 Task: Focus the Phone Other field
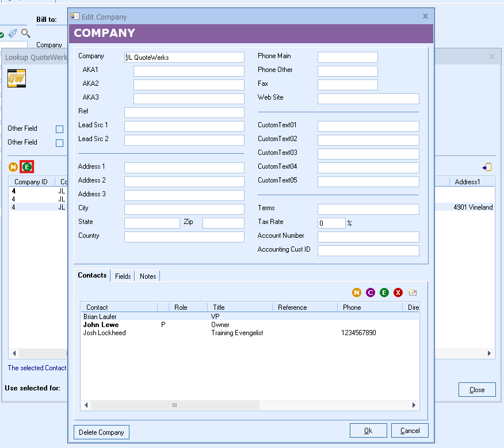348,71
